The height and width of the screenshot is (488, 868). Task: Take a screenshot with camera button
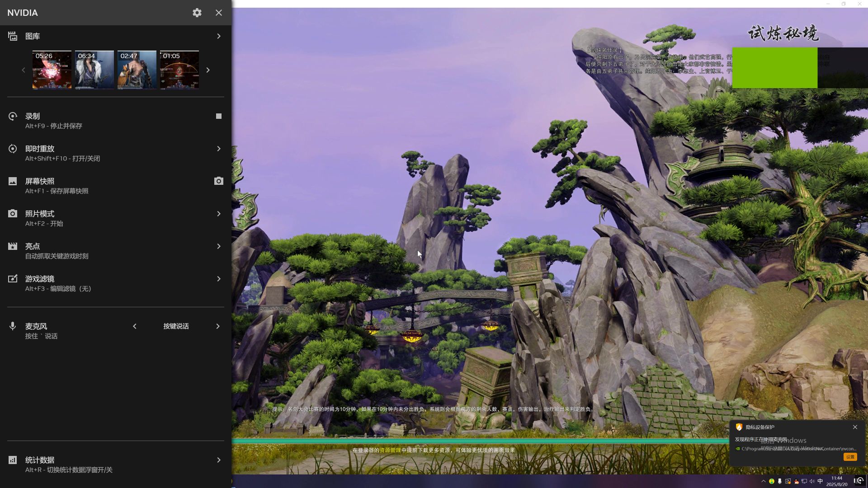(219, 181)
